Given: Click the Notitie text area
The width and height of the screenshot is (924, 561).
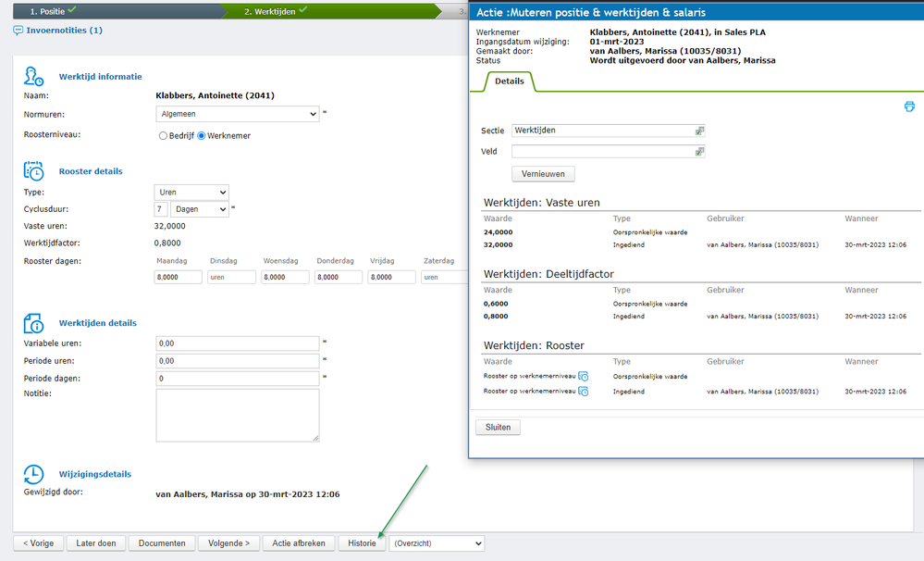Looking at the screenshot, I should [x=238, y=416].
